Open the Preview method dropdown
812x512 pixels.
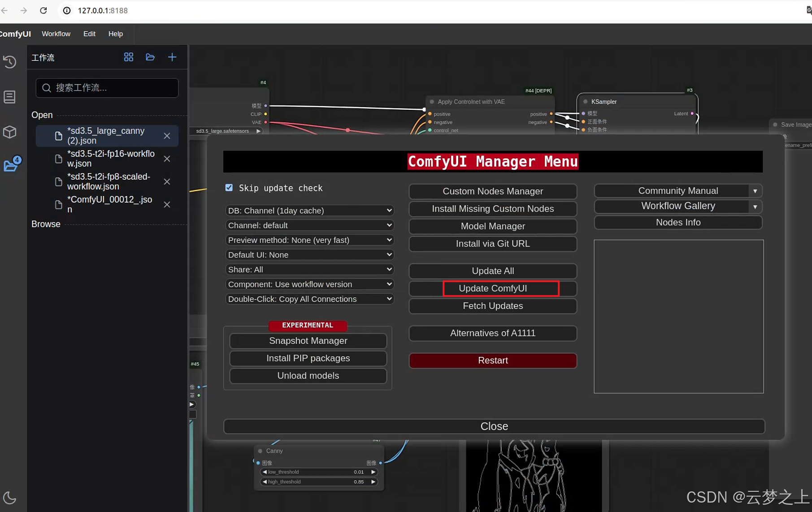[x=309, y=240]
